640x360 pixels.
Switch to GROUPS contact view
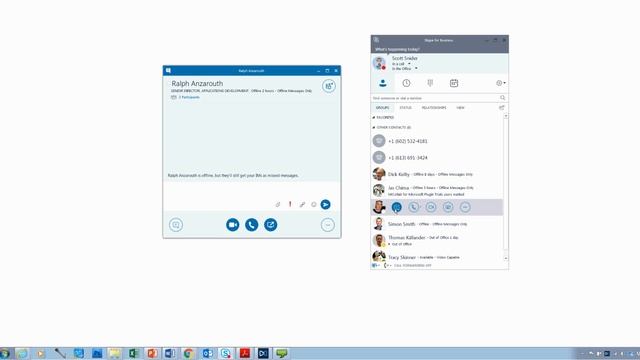(382, 108)
